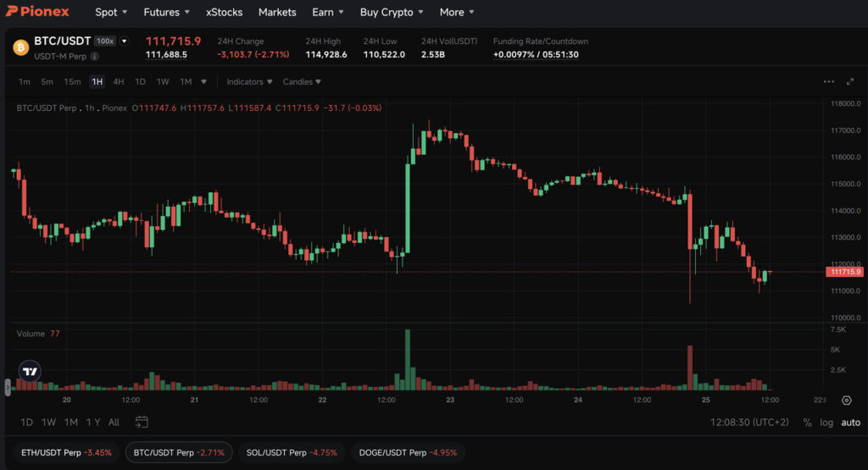868x470 pixels.
Task: Click the TradingView logo badge
Action: click(30, 372)
